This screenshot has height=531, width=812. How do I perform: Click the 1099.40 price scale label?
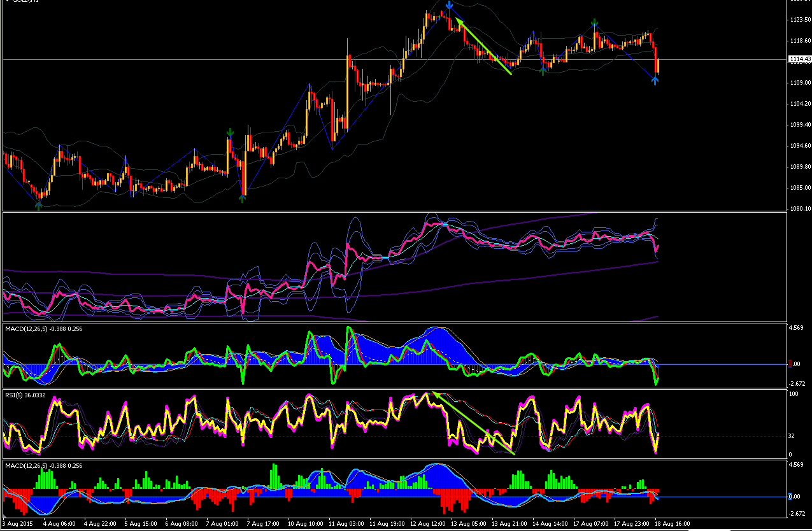pos(799,125)
